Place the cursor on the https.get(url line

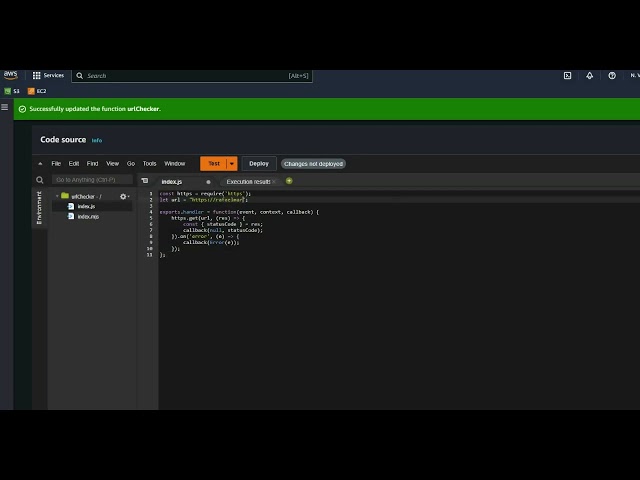click(208, 218)
